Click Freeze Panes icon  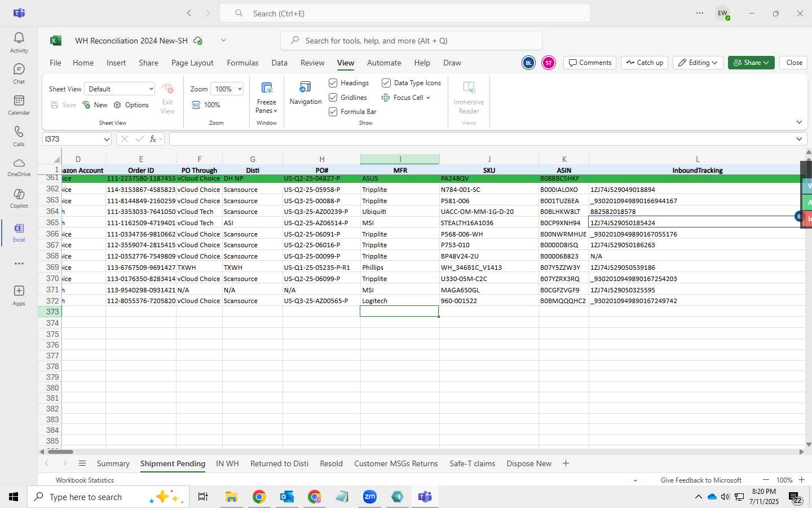[267, 88]
